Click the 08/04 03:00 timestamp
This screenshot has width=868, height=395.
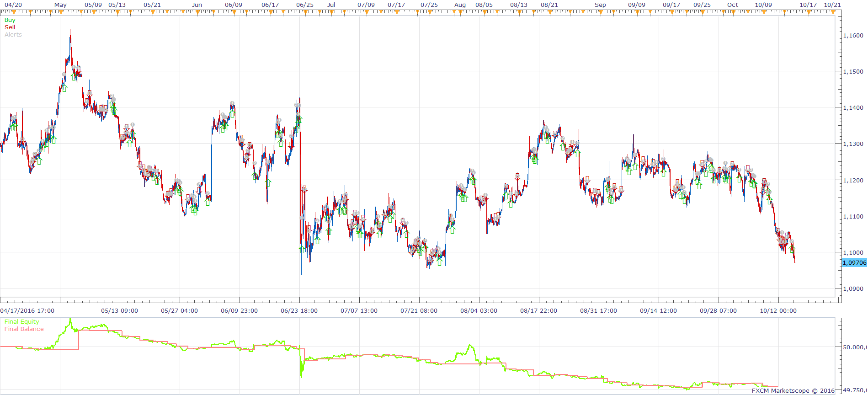coord(479,311)
